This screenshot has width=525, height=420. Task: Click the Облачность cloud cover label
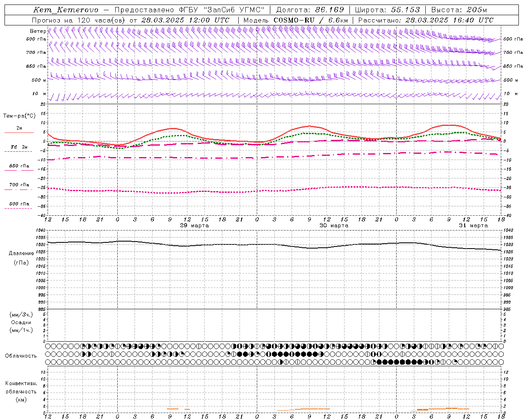pyautogui.click(x=21, y=356)
